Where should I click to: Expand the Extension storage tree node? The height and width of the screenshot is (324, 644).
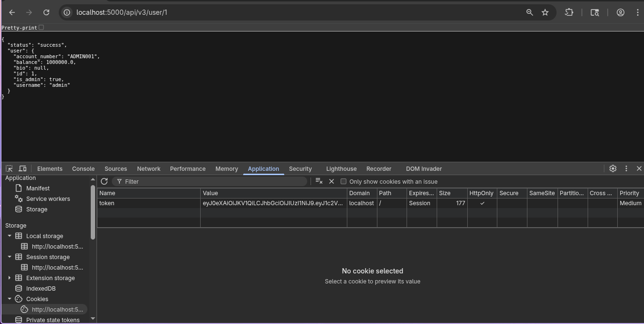[9, 278]
